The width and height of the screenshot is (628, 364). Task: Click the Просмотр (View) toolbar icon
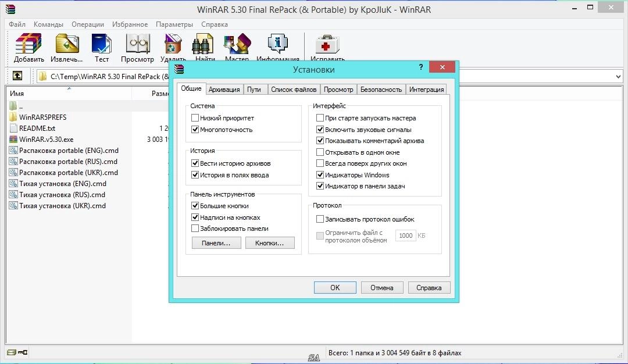coord(137,44)
